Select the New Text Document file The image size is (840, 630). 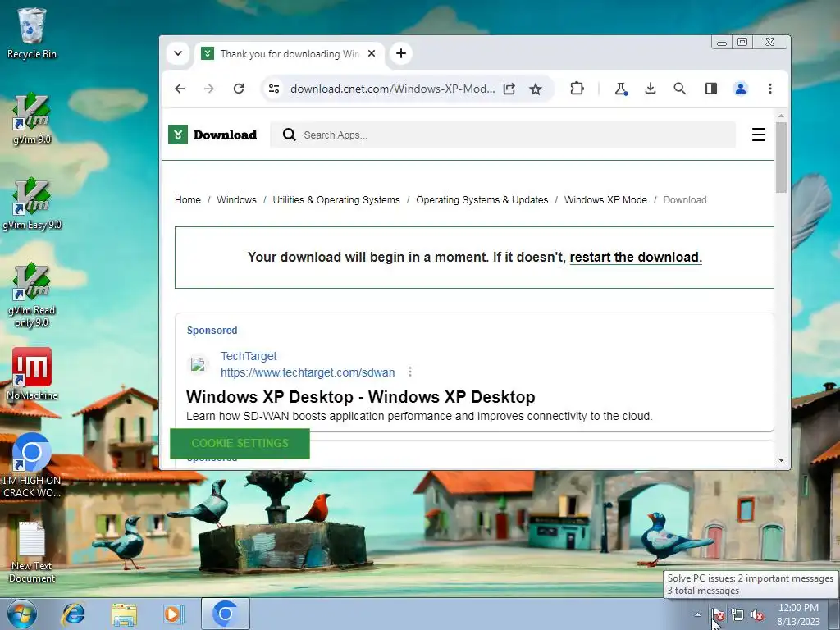coord(32,552)
